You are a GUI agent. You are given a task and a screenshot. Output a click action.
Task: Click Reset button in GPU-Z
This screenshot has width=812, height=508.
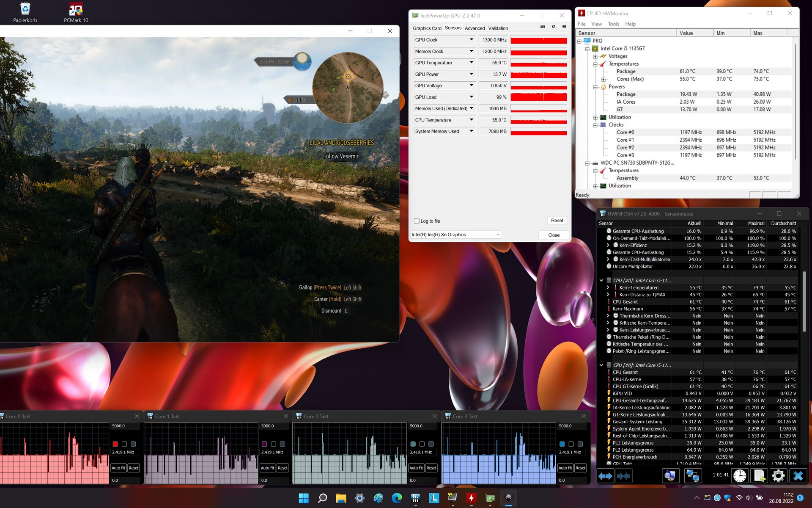[x=557, y=221]
